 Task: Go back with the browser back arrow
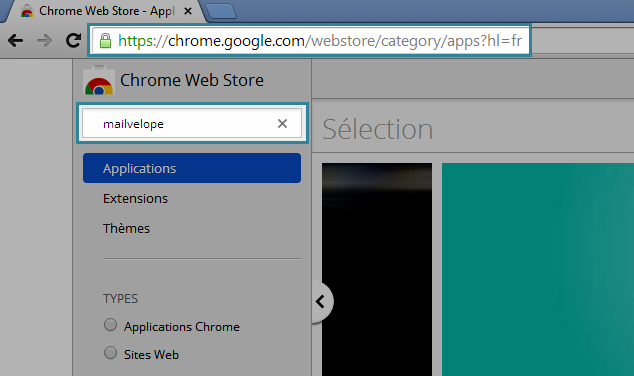pyautogui.click(x=15, y=40)
